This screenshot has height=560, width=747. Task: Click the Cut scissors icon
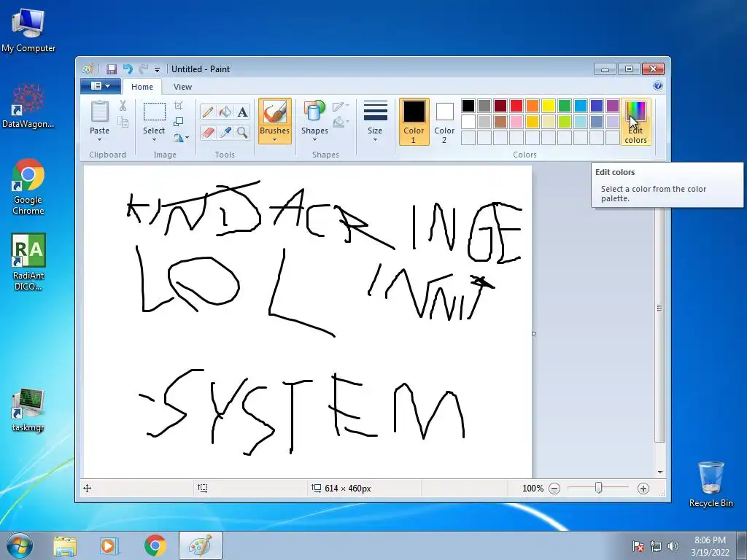tap(123, 106)
